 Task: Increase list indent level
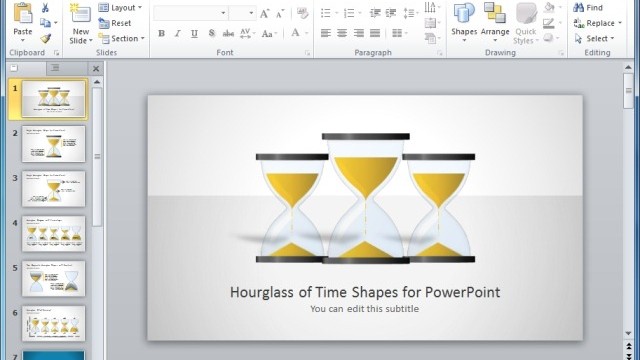tap(391, 13)
